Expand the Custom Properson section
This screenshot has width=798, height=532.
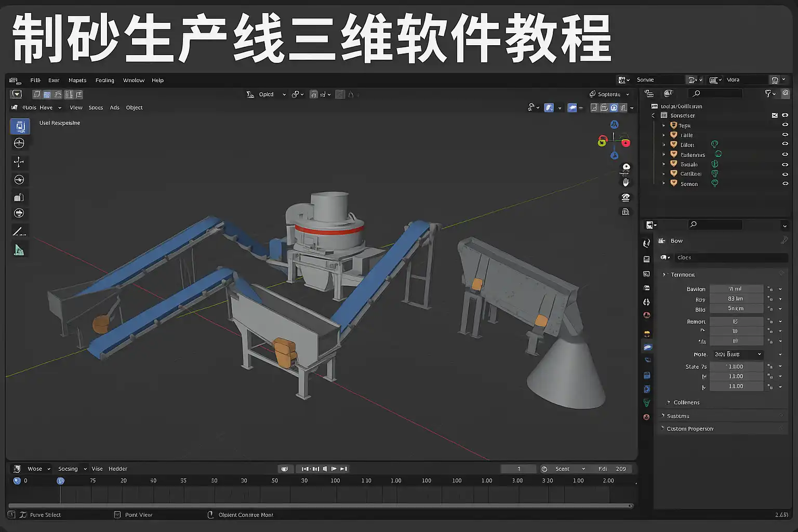click(663, 429)
